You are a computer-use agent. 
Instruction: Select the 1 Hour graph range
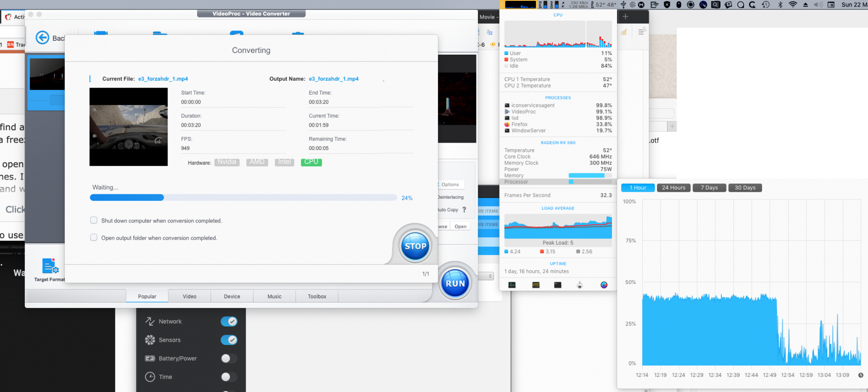tap(638, 188)
